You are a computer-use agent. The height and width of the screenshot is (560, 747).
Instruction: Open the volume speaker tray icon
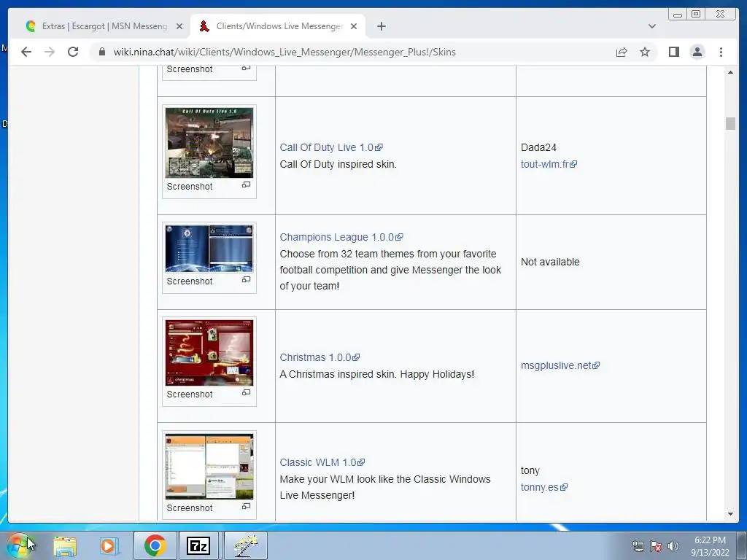[673, 546]
